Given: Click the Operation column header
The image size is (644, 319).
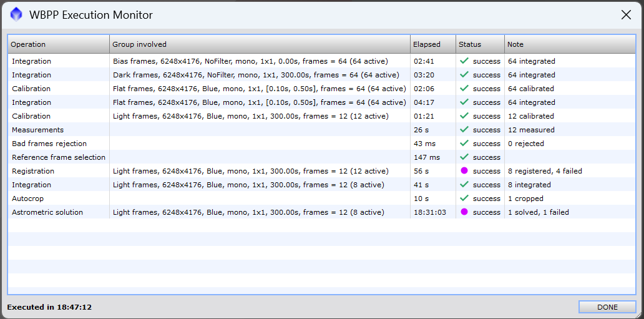Looking at the screenshot, I should [59, 44].
